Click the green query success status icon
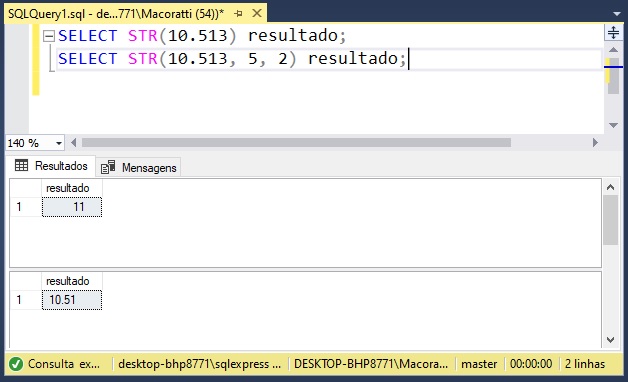 (16, 364)
